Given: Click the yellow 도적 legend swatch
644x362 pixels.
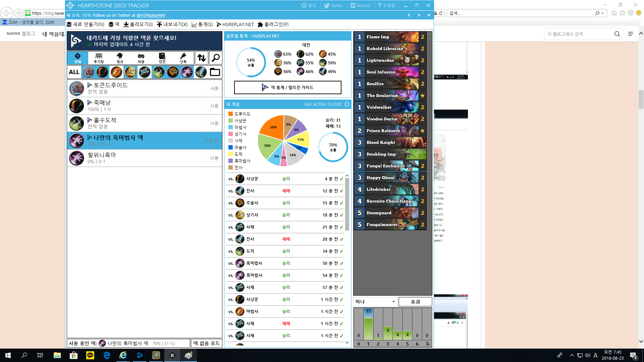Looking at the screenshot, I should coord(230,154).
